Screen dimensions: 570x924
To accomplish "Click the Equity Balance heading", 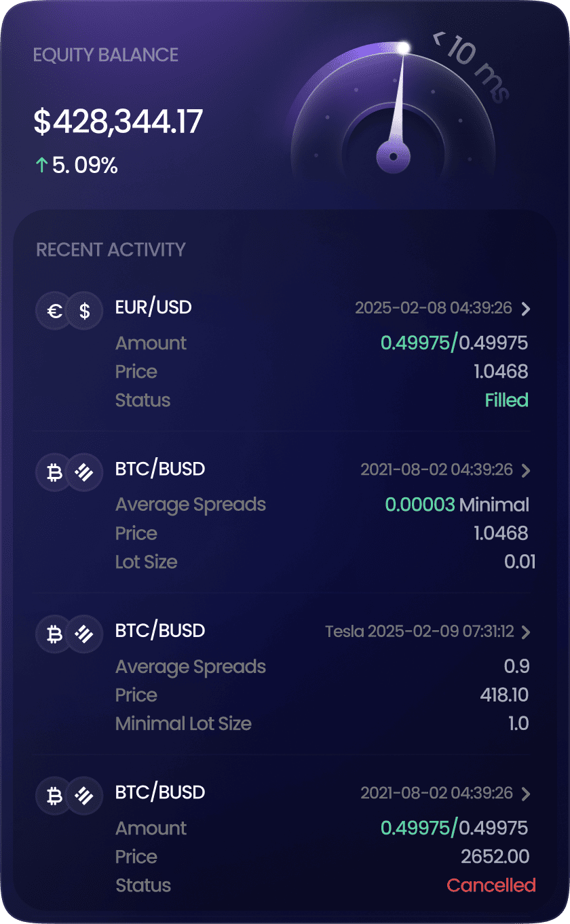I will [106, 55].
